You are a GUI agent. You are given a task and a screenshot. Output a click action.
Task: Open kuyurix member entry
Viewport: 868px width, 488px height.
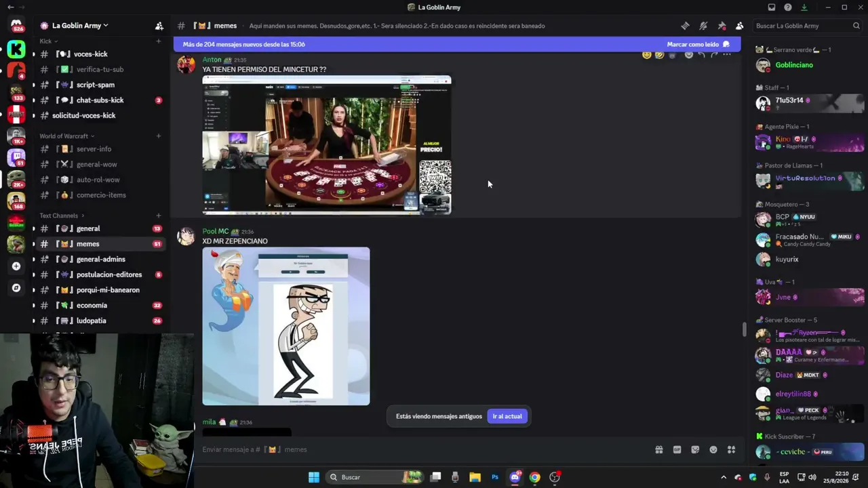click(810, 259)
